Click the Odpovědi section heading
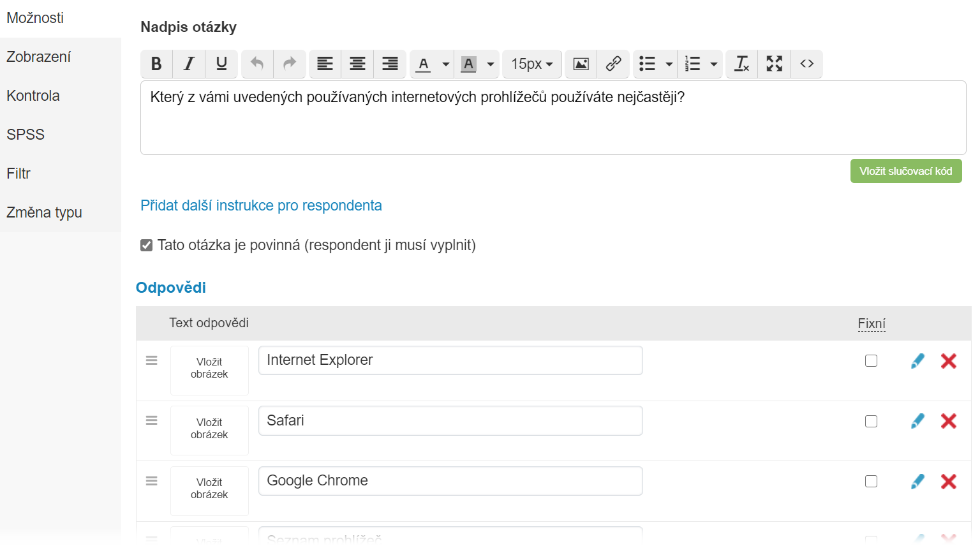This screenshot has width=980, height=546. coord(171,288)
